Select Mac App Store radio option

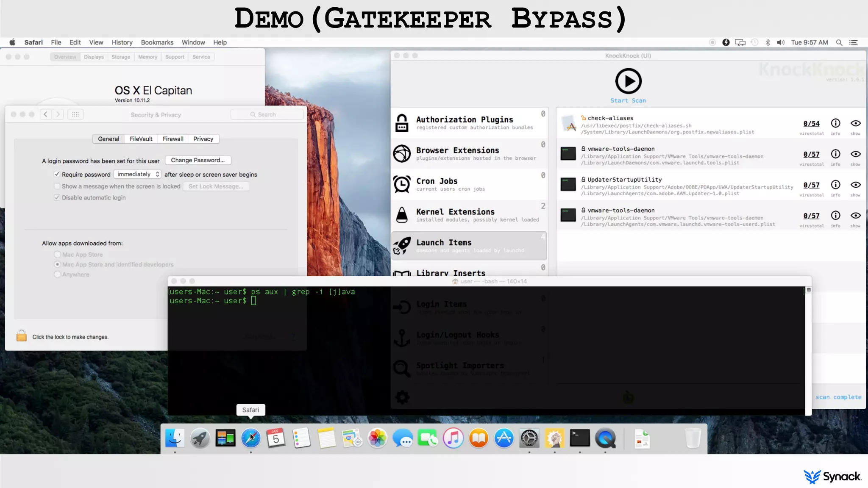pos(57,254)
